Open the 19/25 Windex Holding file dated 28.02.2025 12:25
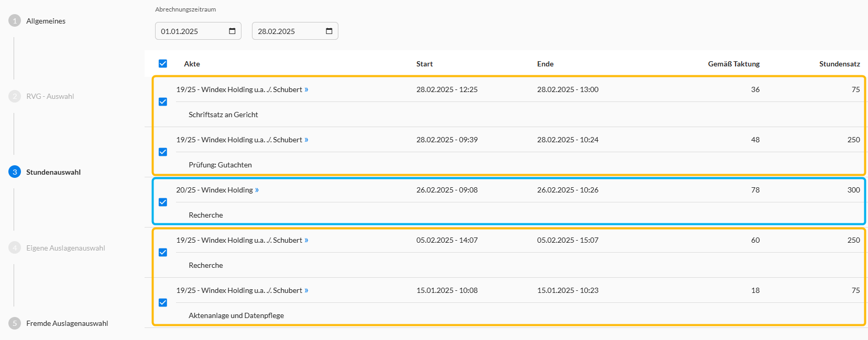Image resolution: width=868 pixels, height=340 pixels. 239,90
